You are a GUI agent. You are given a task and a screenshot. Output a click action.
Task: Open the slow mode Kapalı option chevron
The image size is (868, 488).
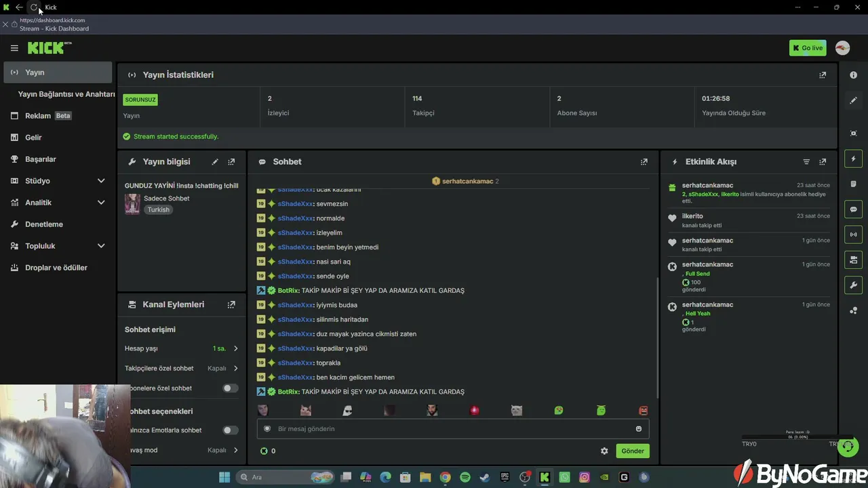pyautogui.click(x=236, y=450)
